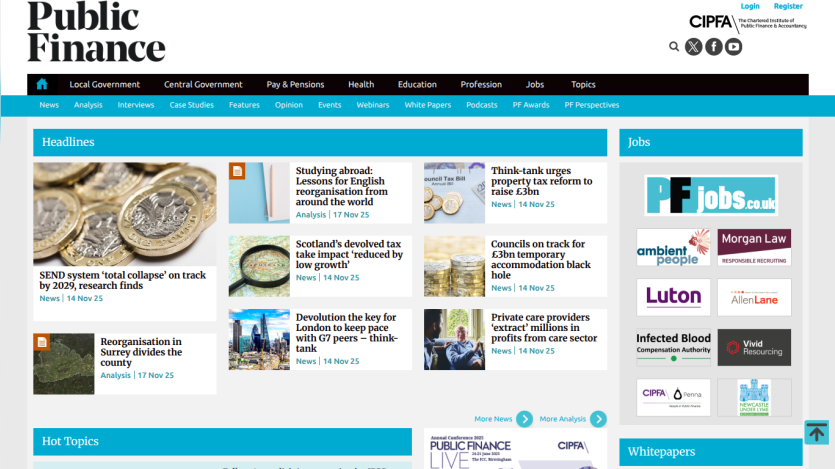
Task: Select Events sub-navigation tab
Action: click(x=330, y=105)
